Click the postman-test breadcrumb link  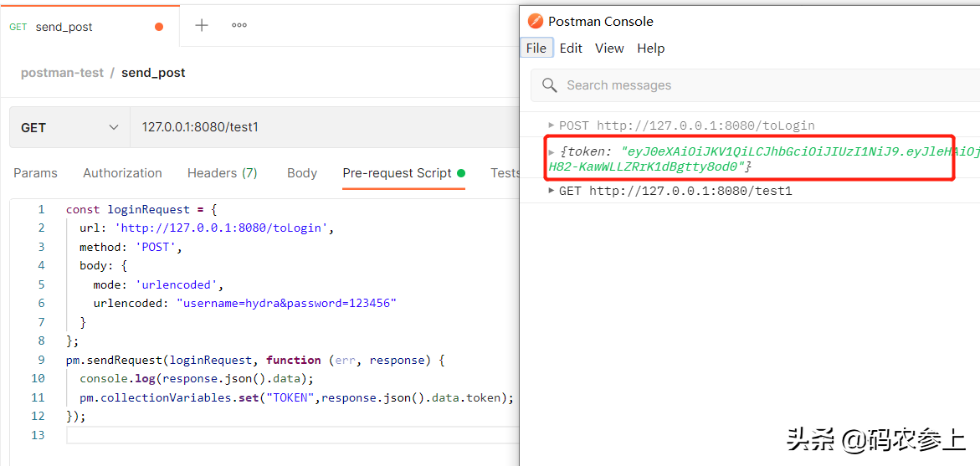click(x=62, y=73)
